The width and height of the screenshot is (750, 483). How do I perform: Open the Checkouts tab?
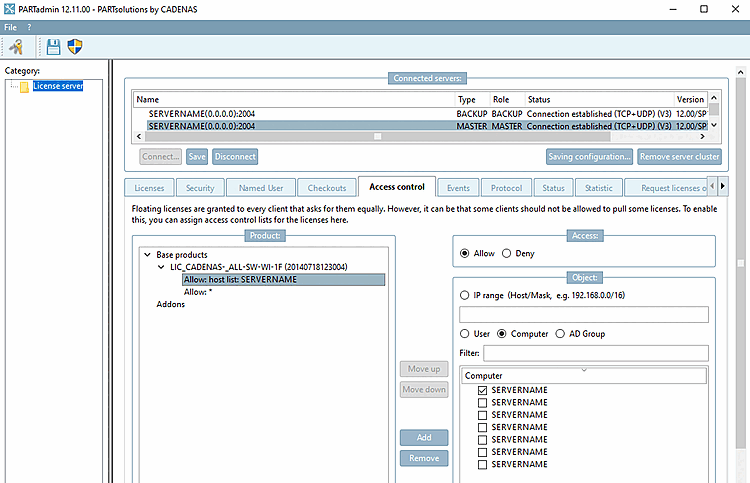coord(327,188)
